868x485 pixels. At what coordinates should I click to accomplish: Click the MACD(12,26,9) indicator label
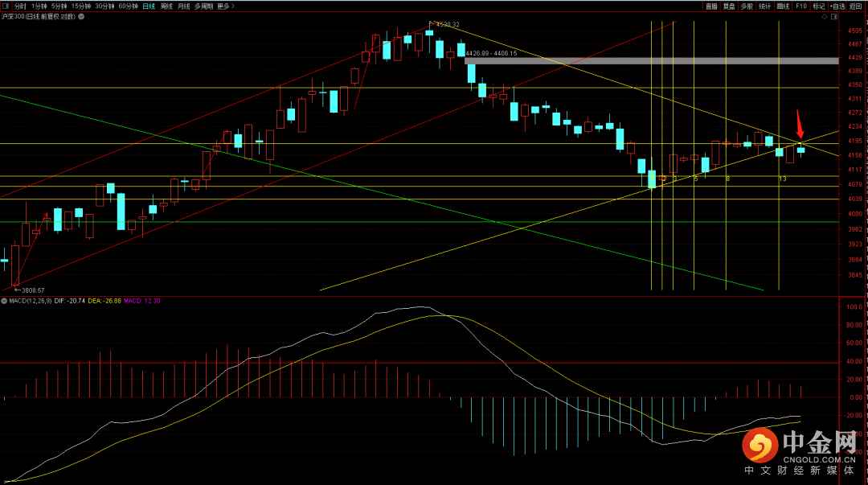[x=31, y=301]
